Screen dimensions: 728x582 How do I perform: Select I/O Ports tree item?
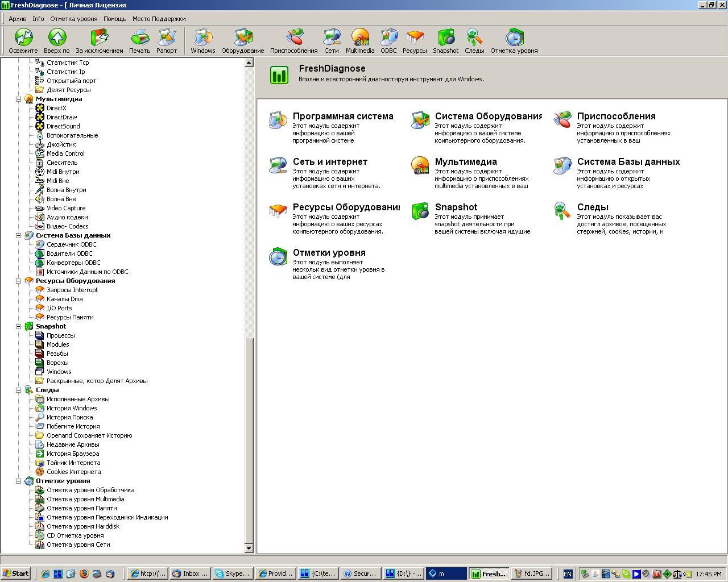[x=59, y=308]
